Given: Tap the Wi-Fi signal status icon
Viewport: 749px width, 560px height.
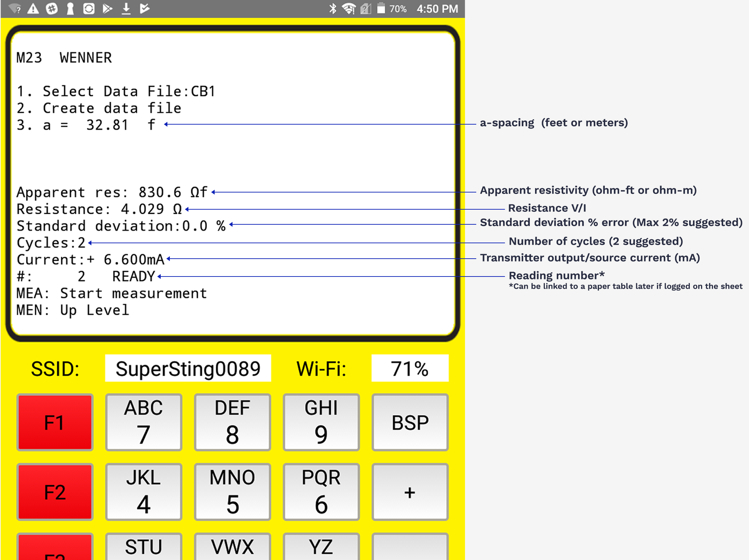Looking at the screenshot, I should click(349, 8).
